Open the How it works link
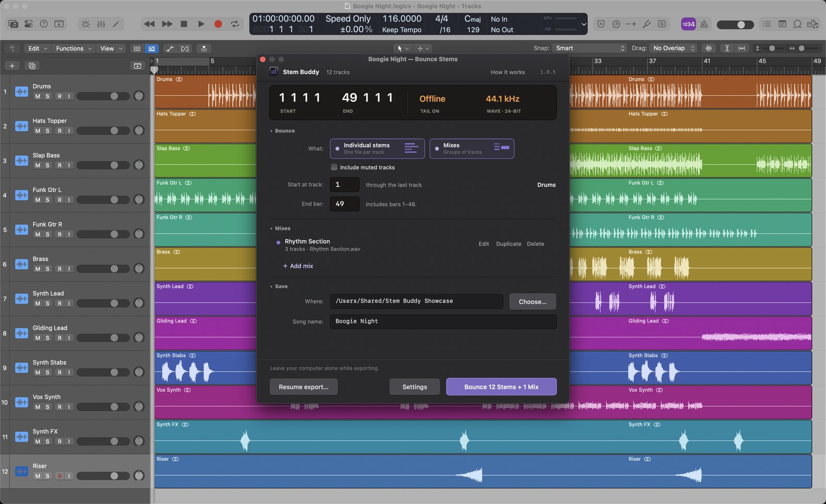This screenshot has width=826, height=504. [x=507, y=72]
